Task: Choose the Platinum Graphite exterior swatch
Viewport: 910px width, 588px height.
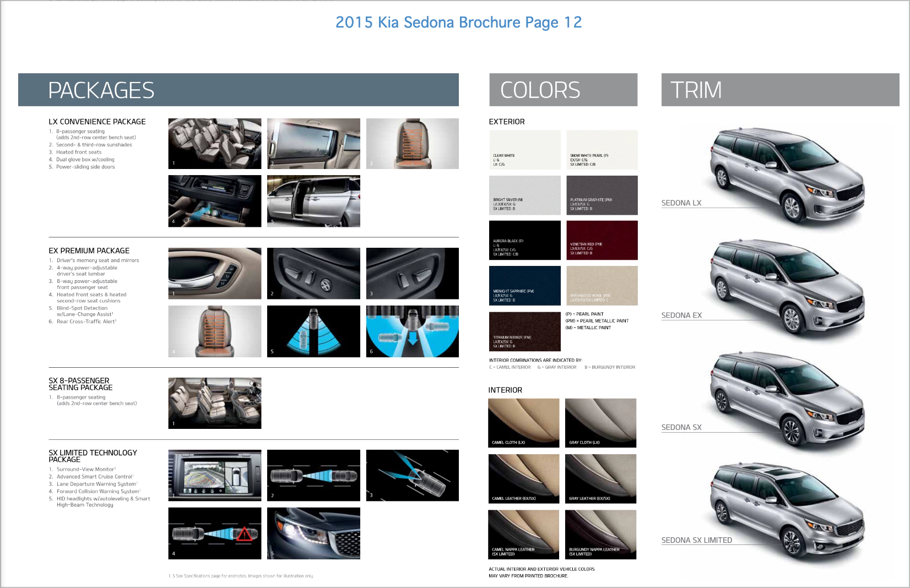Action: coord(602,195)
